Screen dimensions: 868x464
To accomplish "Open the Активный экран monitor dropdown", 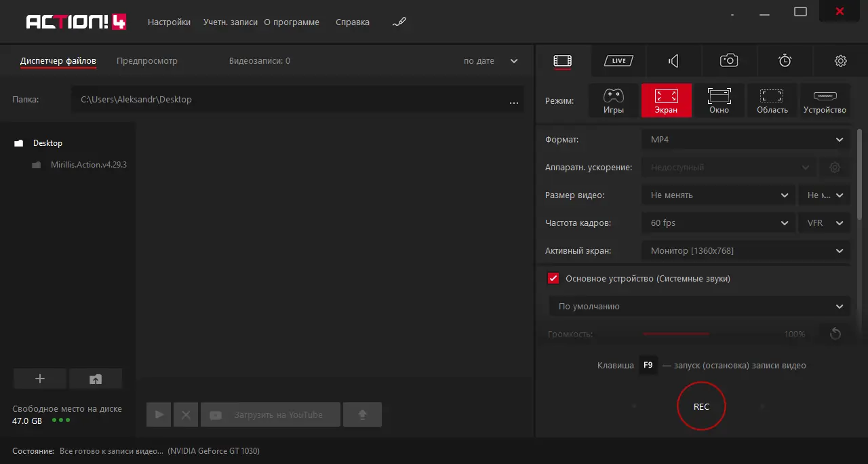I will tap(746, 250).
